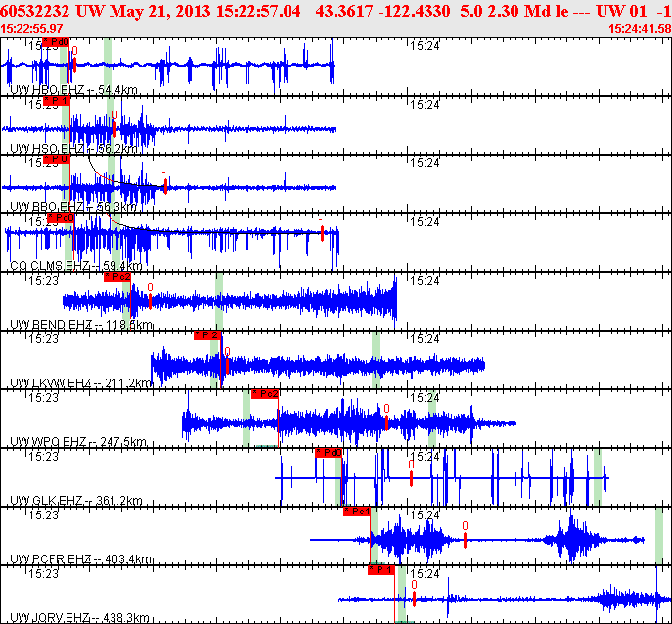Screen dimensions: 672x624
Task: Click the red coda marker on PCFR trace
Action: tap(465, 540)
